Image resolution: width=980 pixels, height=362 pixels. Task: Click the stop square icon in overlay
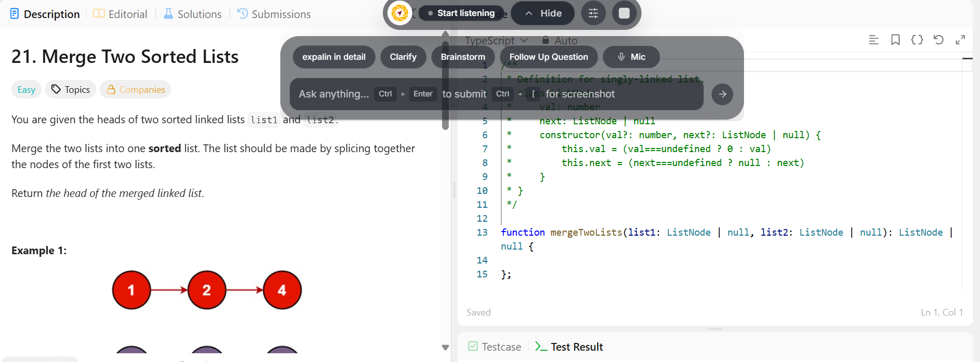(x=624, y=13)
